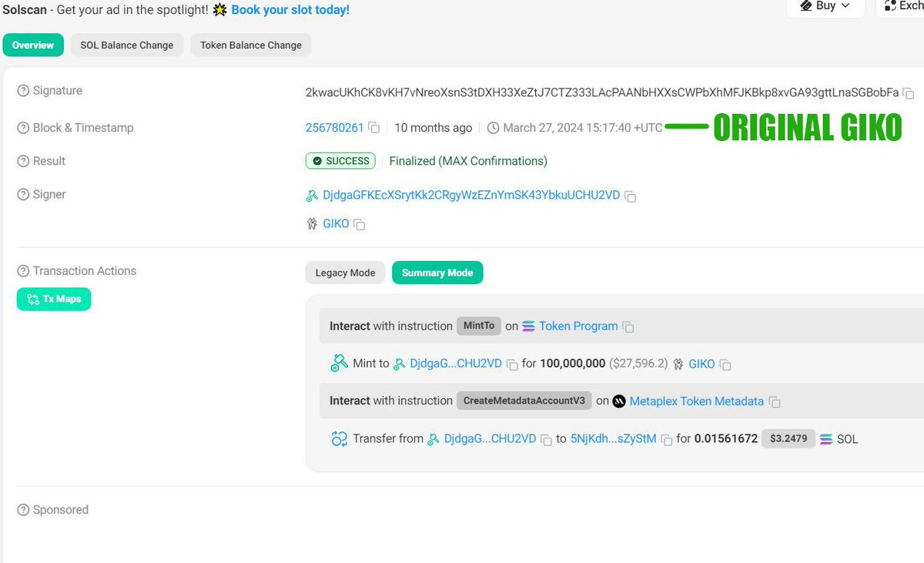
Task: Click the mint icon in the Mint to row
Action: click(x=340, y=363)
